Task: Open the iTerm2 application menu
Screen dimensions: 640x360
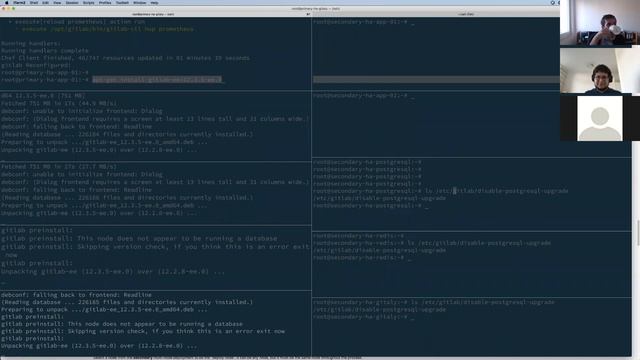Action: (x=19, y=2)
